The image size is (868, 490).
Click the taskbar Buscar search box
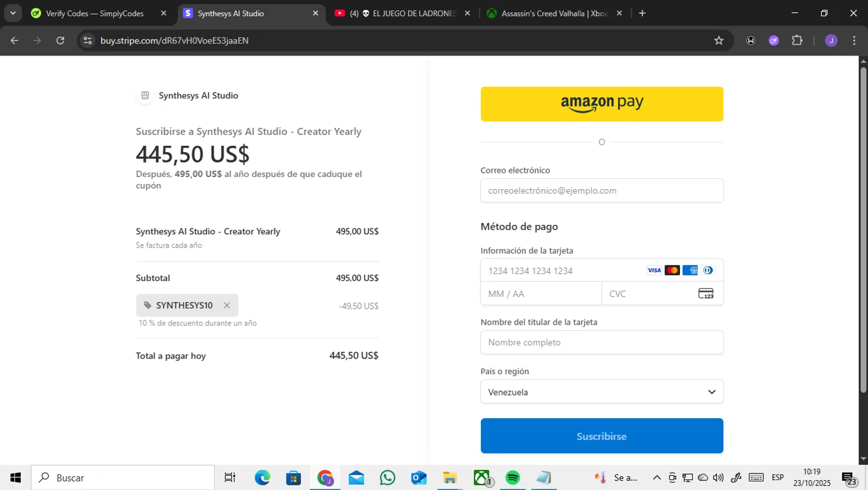point(123,478)
